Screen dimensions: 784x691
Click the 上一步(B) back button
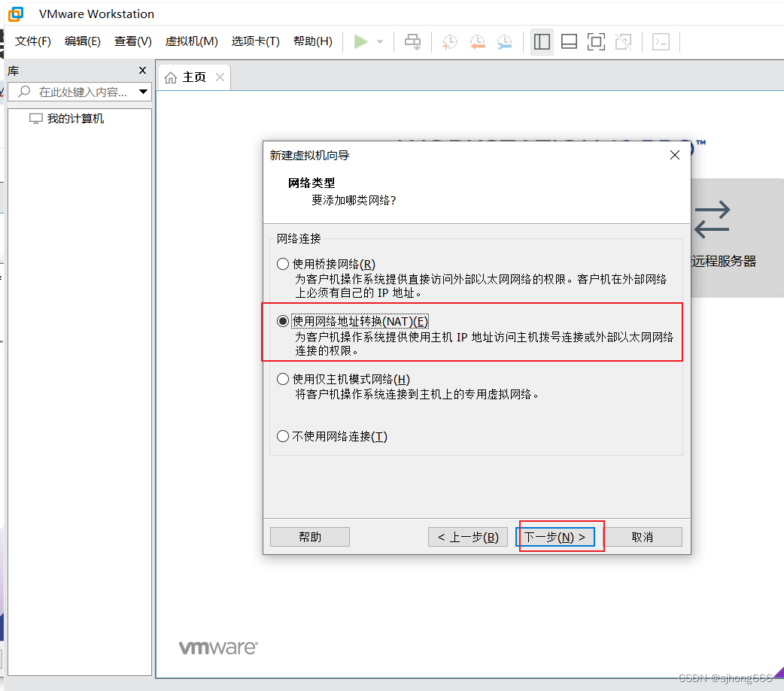468,537
